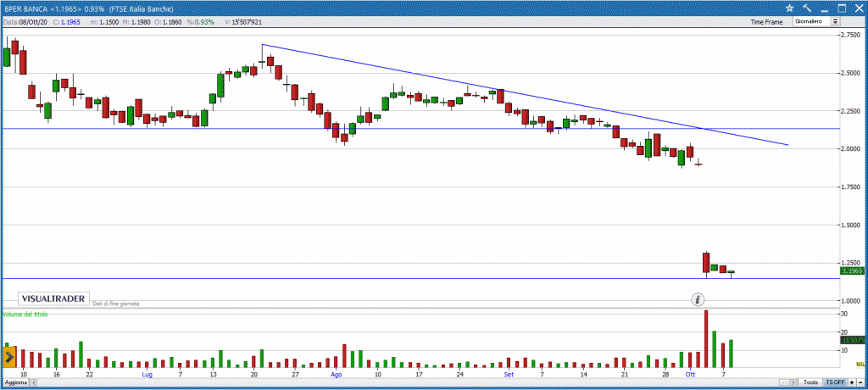This screenshot has width=868, height=390.
Task: Click the 'Volume del titolo' label
Action: (x=25, y=315)
